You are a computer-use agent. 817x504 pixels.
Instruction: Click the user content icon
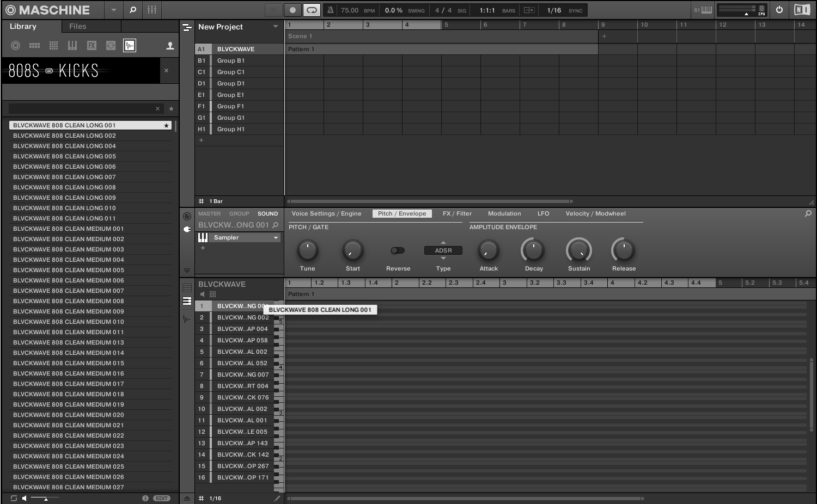170,46
